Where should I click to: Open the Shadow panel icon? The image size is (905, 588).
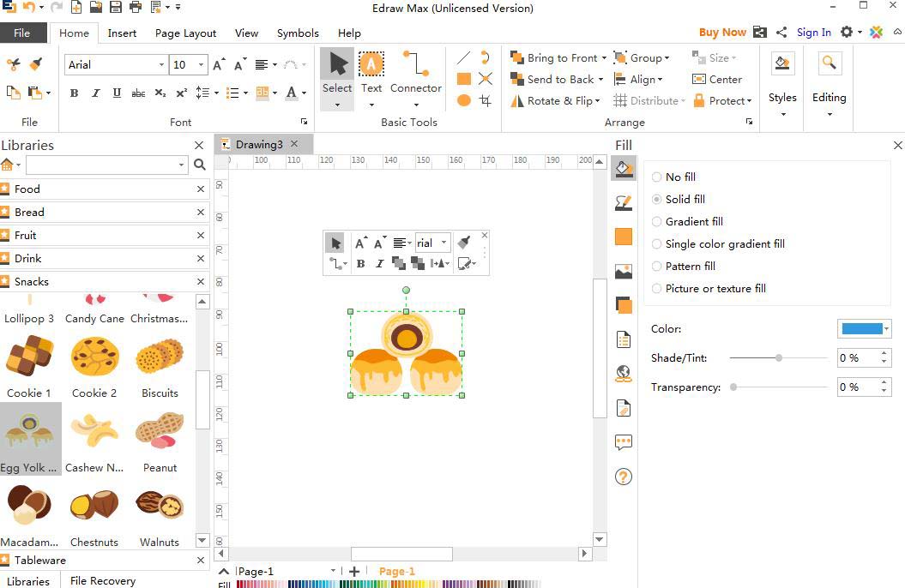624,305
